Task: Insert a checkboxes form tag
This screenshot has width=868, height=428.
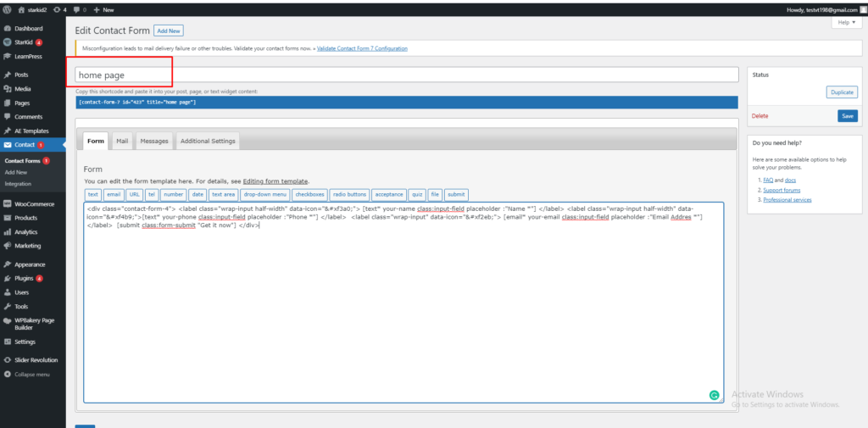Action: 309,194
